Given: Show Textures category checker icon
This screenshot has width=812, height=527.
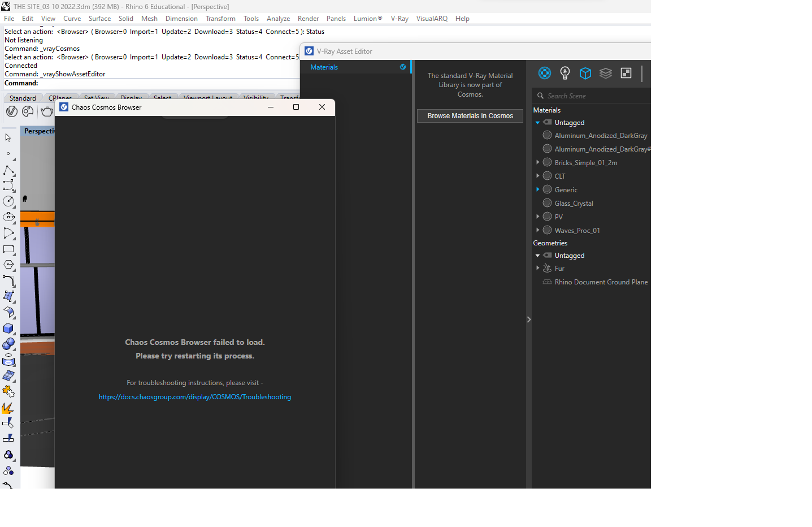Looking at the screenshot, I should click(626, 73).
